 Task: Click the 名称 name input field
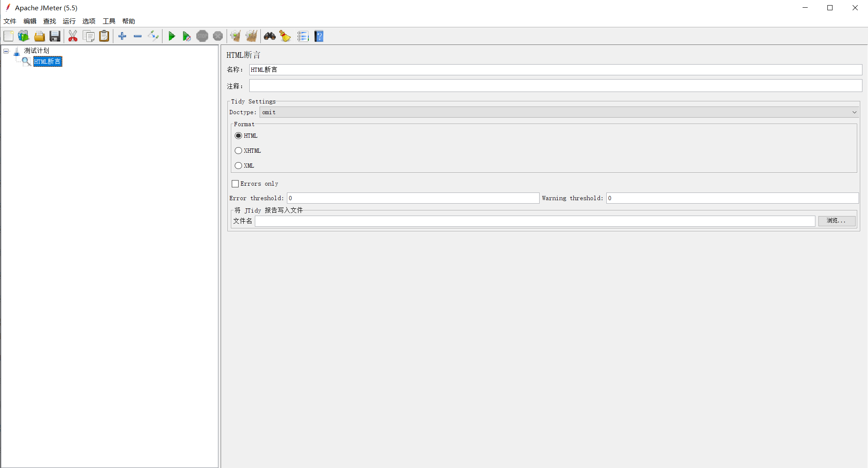click(555, 70)
